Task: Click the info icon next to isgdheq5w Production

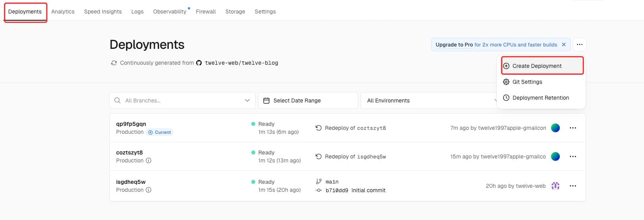Action: (x=148, y=190)
